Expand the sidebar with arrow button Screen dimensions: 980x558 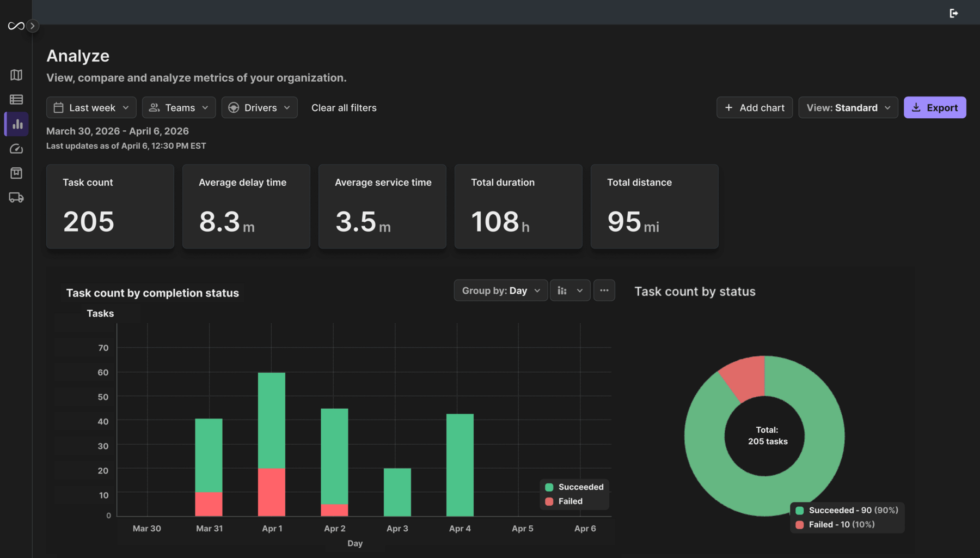33,26
